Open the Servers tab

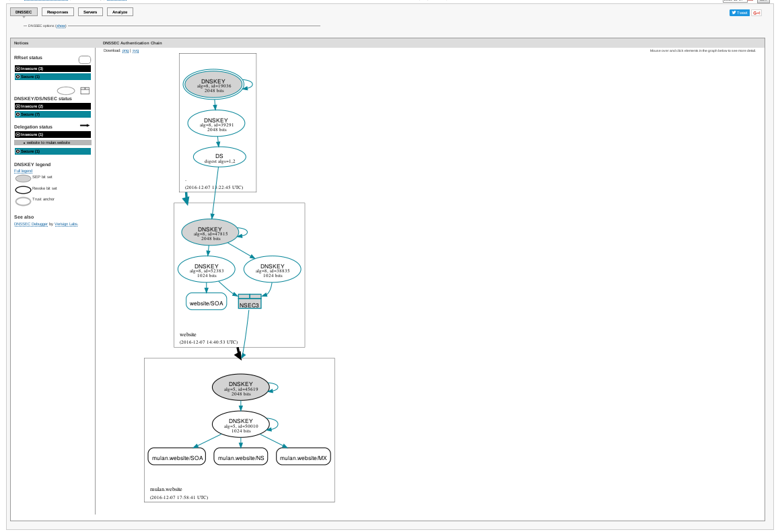click(x=89, y=12)
